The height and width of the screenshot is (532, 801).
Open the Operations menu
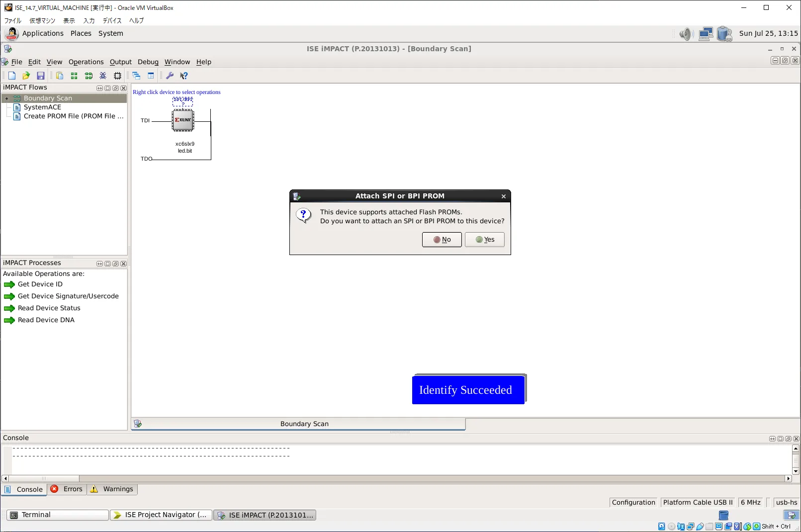click(86, 62)
